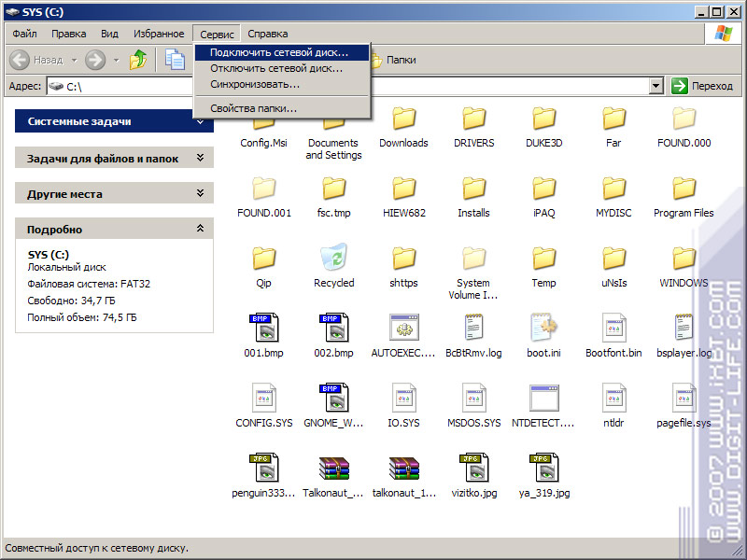Expand the Другие места panel
Image resolution: width=747 pixels, height=560 pixels.
(x=199, y=194)
